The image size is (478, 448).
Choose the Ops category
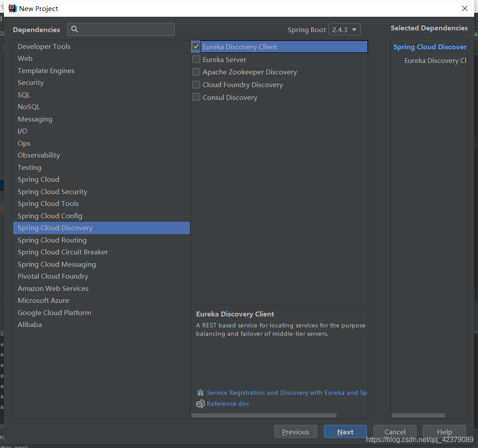pyautogui.click(x=101, y=143)
